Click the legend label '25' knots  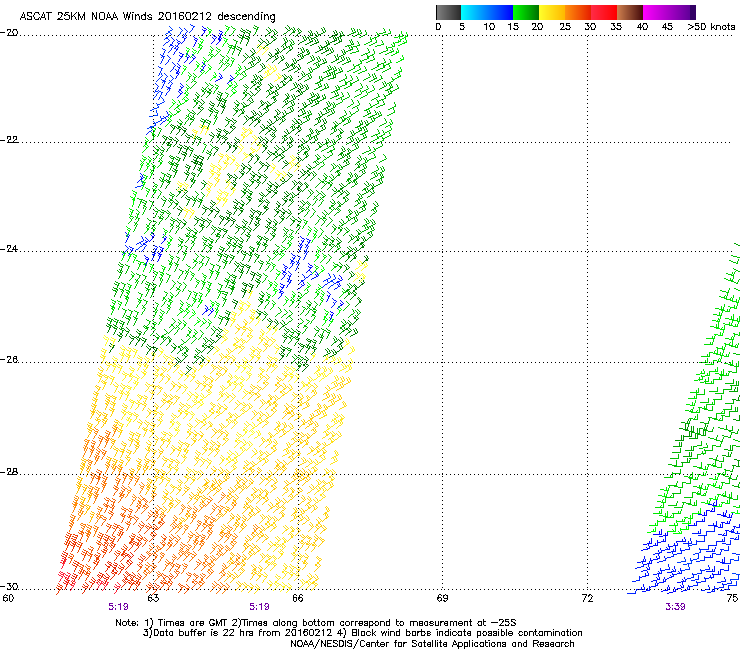pos(564,27)
